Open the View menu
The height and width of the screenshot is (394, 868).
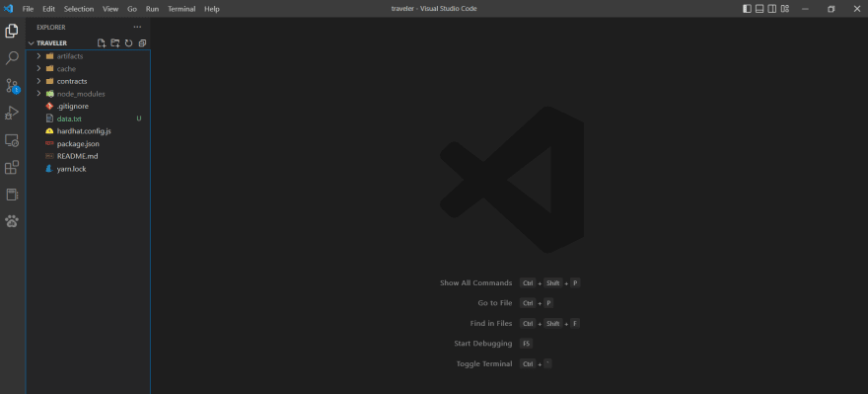tap(110, 9)
